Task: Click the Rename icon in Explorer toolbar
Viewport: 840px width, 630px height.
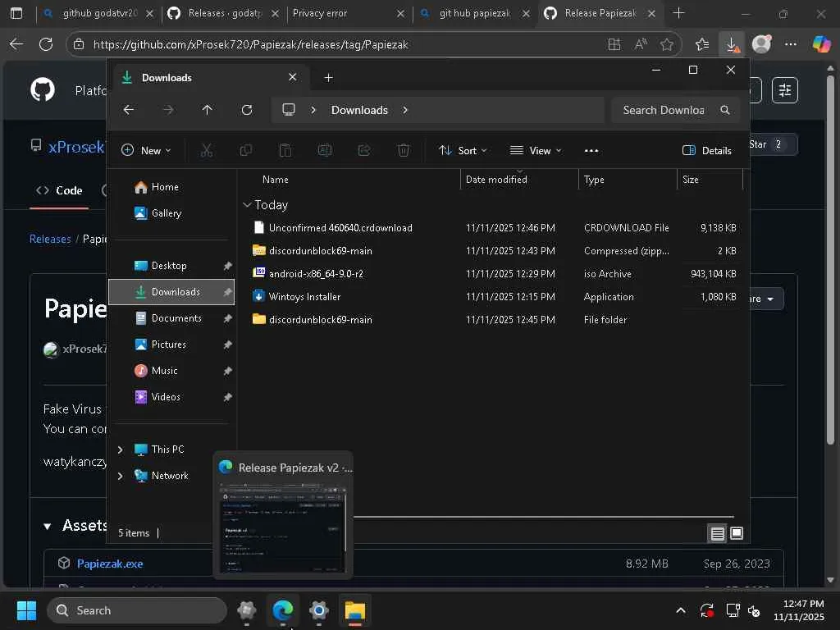Action: (x=325, y=151)
